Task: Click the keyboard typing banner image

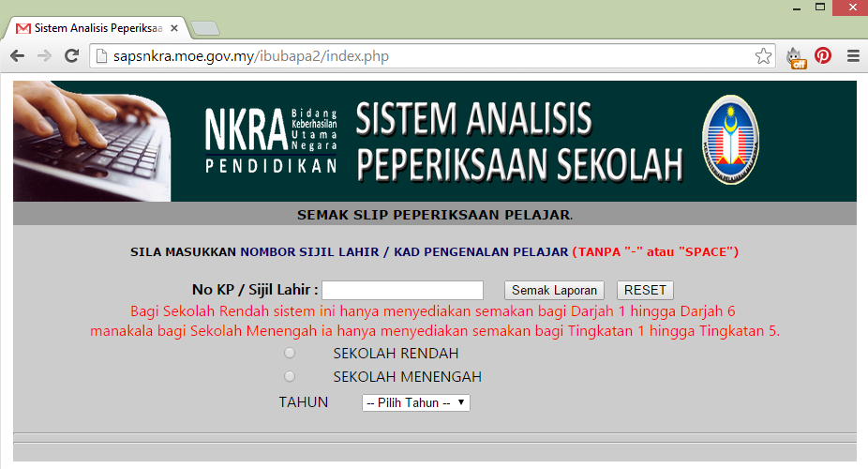Action: click(92, 142)
